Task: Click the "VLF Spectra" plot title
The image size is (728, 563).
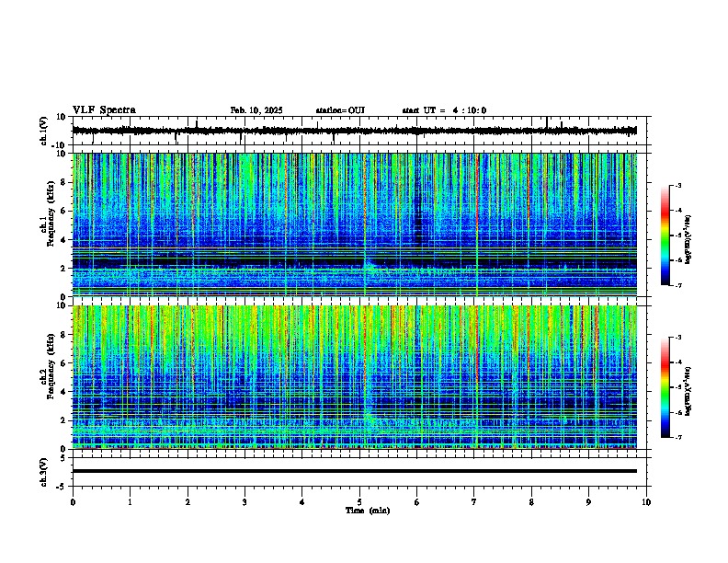Action: point(104,110)
